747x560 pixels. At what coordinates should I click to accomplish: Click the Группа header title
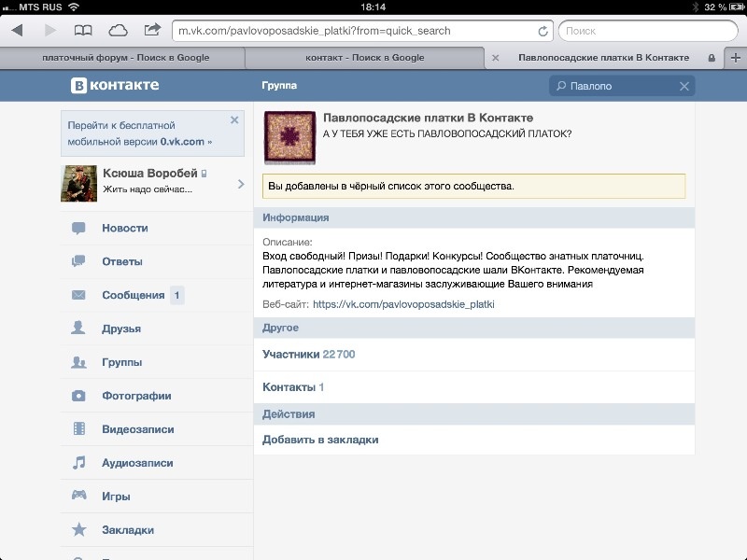279,86
